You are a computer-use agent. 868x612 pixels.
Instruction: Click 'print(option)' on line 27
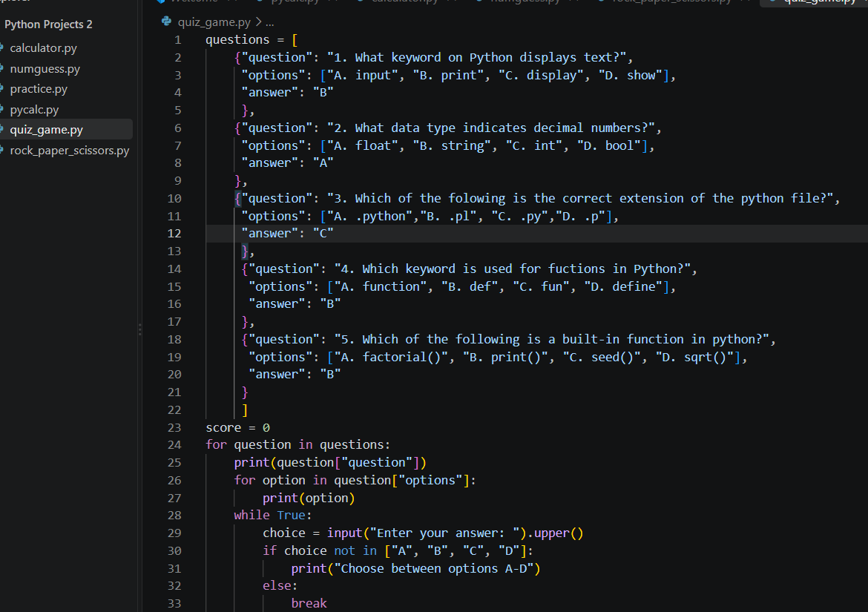[309, 498]
